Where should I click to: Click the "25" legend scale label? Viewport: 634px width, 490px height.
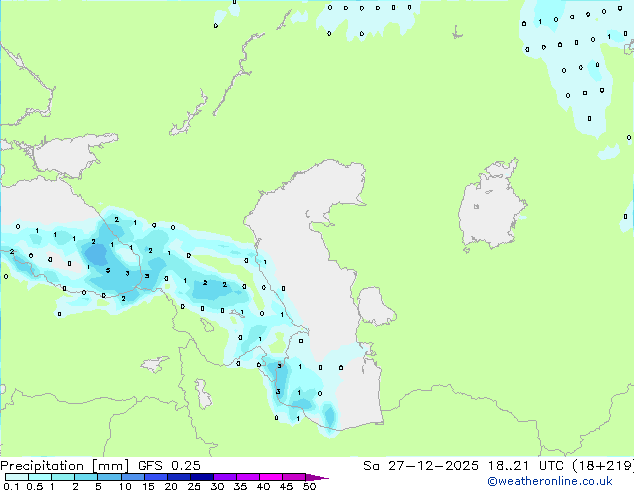click(194, 486)
